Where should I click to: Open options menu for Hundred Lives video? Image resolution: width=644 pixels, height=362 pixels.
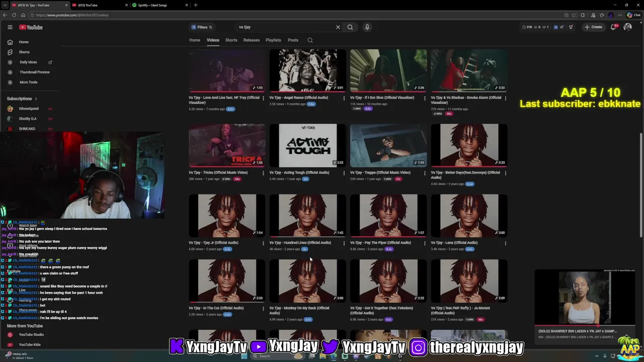click(344, 243)
